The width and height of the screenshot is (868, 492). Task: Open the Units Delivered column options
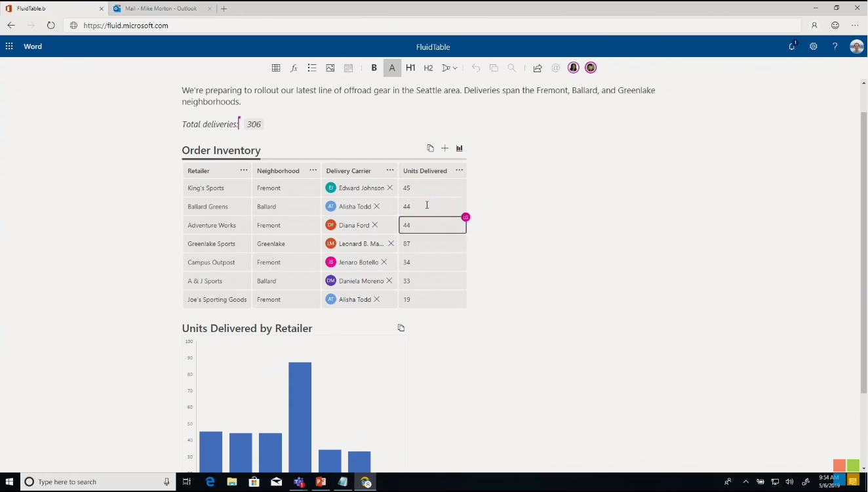459,171
